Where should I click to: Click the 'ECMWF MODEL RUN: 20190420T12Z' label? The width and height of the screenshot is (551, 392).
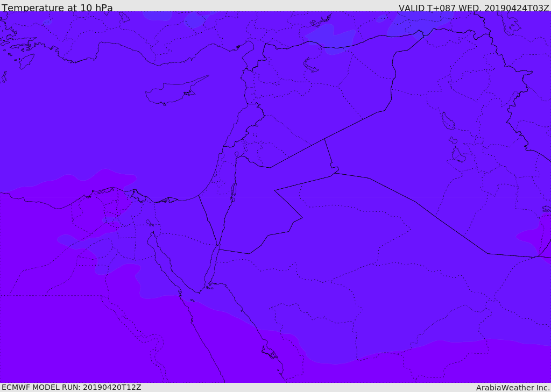pos(72,388)
